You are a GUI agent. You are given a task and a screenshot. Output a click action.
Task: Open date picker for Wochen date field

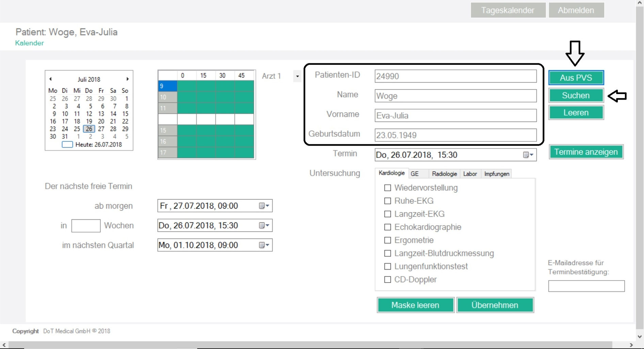[x=264, y=226]
